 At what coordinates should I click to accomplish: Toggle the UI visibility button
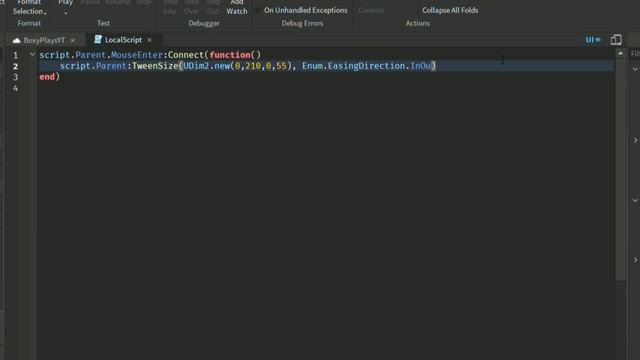593,40
